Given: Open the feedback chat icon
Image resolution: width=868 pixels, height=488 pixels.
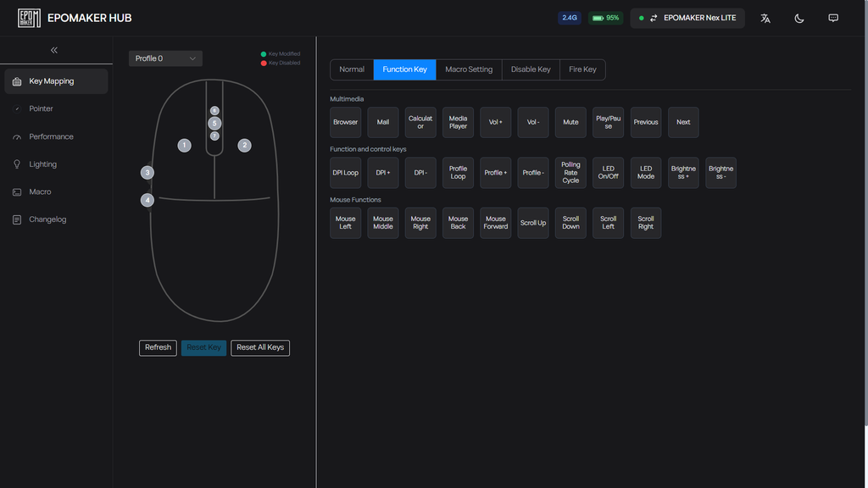Looking at the screenshot, I should (833, 19).
